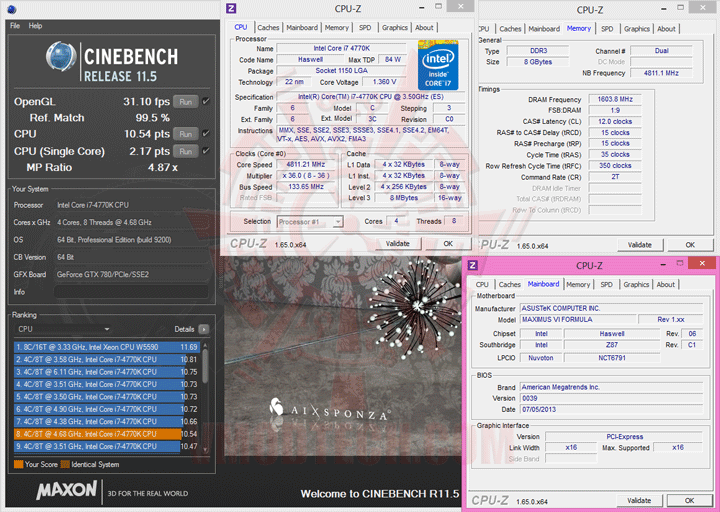The height and width of the screenshot is (512, 720).
Task: Select CPU tab in first CPU-Z window
Action: click(241, 27)
